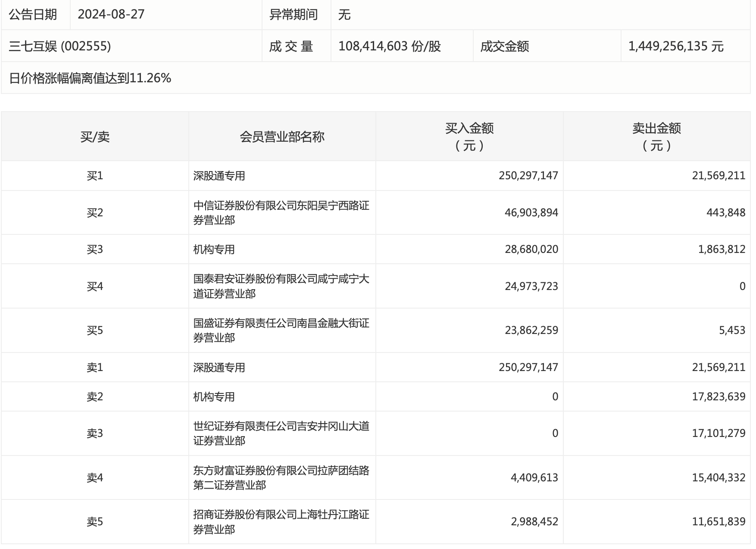Click 国盛证券南昌金融大街证券营业部 name

click(x=281, y=331)
